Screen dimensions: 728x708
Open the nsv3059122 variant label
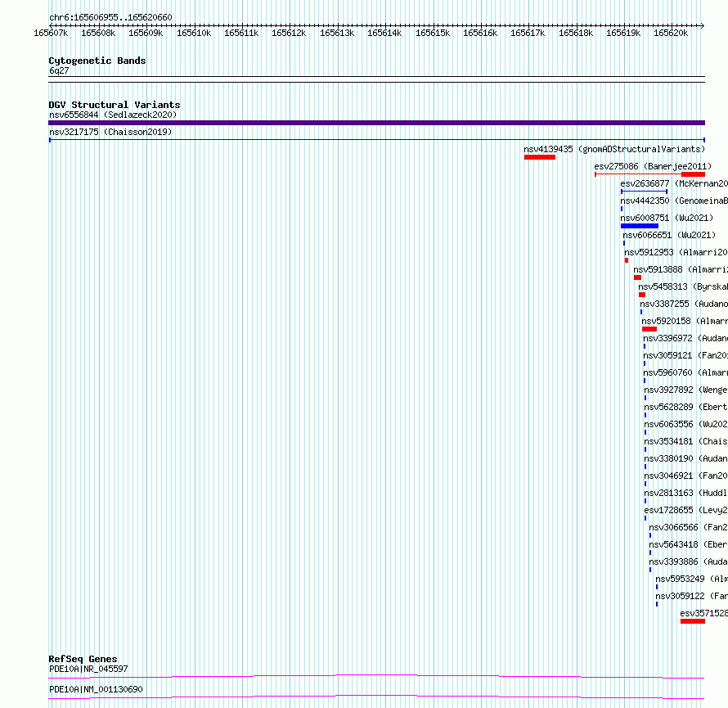pos(691,596)
